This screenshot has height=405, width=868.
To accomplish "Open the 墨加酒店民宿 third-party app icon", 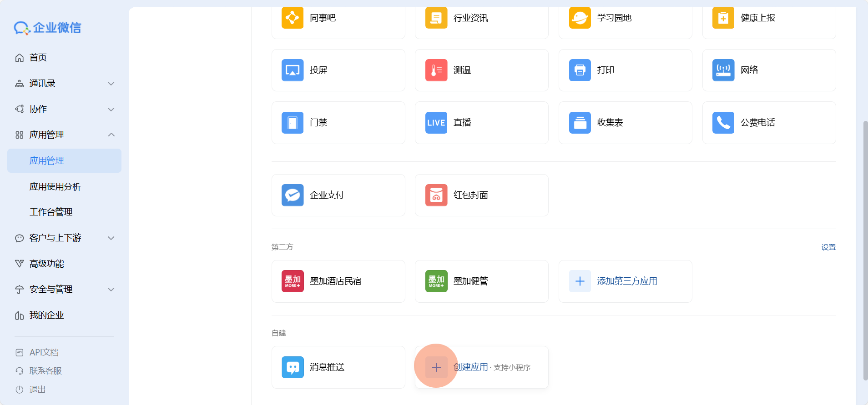I will [292, 281].
